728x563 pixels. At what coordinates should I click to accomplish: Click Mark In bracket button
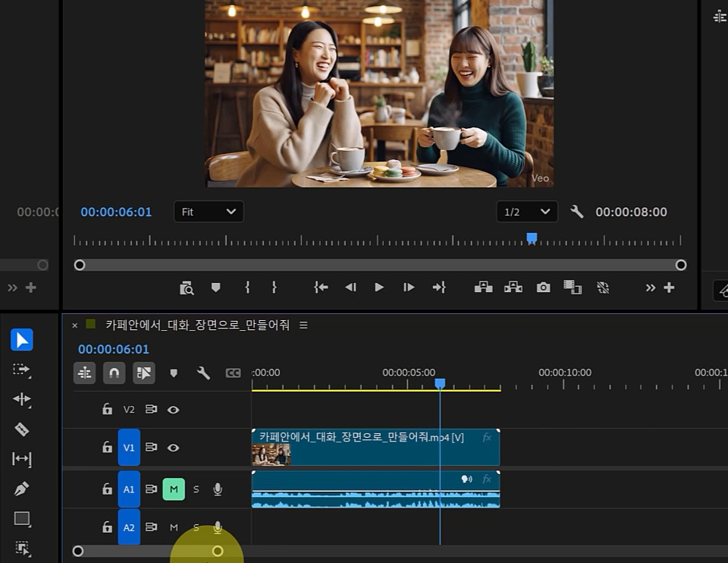(x=247, y=288)
